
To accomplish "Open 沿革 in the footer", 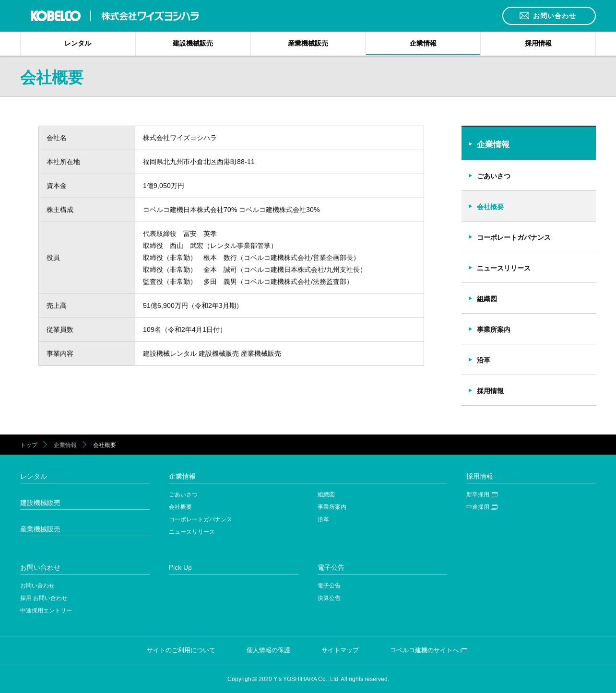I will (x=323, y=519).
